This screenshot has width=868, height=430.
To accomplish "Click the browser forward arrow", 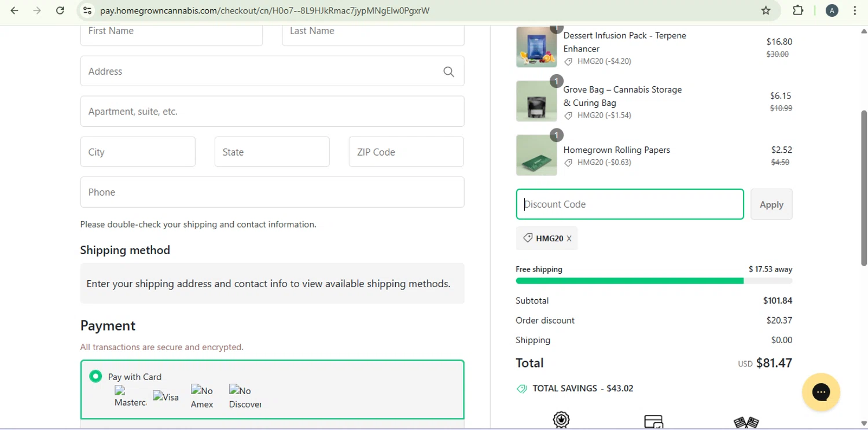I will (37, 10).
